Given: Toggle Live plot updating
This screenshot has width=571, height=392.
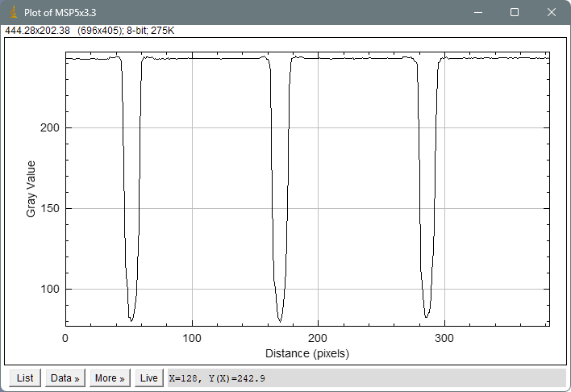Looking at the screenshot, I should tap(148, 377).
